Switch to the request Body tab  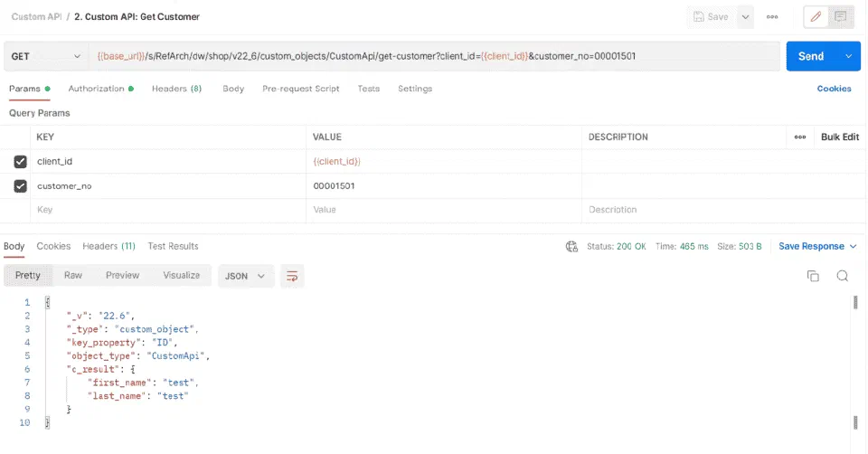(233, 89)
